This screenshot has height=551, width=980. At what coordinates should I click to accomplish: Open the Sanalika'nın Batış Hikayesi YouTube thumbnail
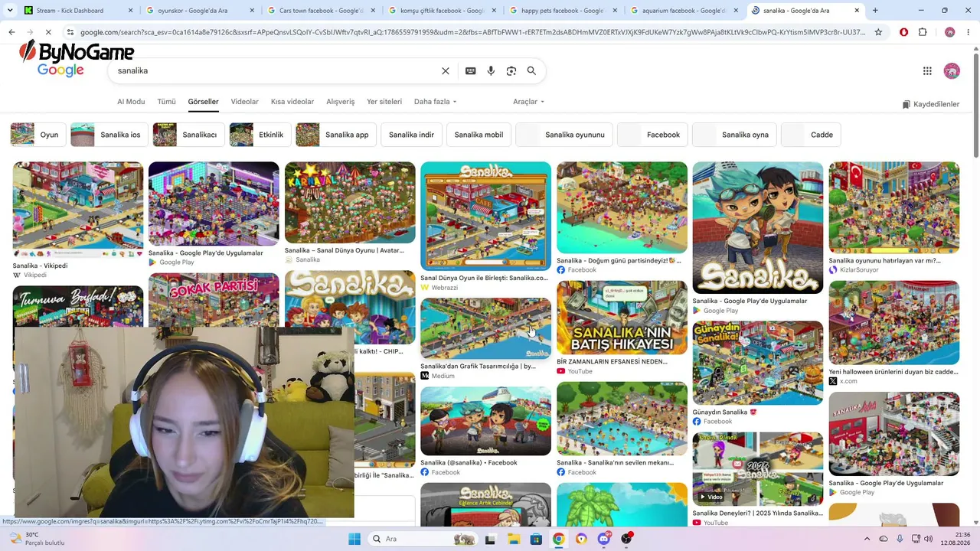click(622, 318)
